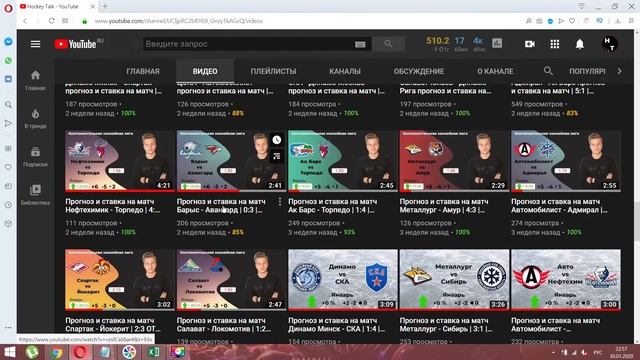Screen dimensions: 640x360
Task: Open video title Динамо Минск - СКА
Action: (335, 325)
